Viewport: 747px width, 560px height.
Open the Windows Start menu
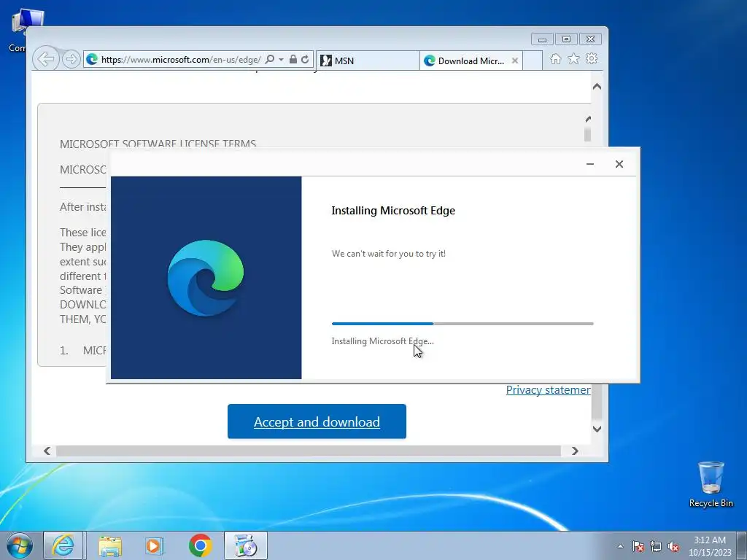point(20,545)
